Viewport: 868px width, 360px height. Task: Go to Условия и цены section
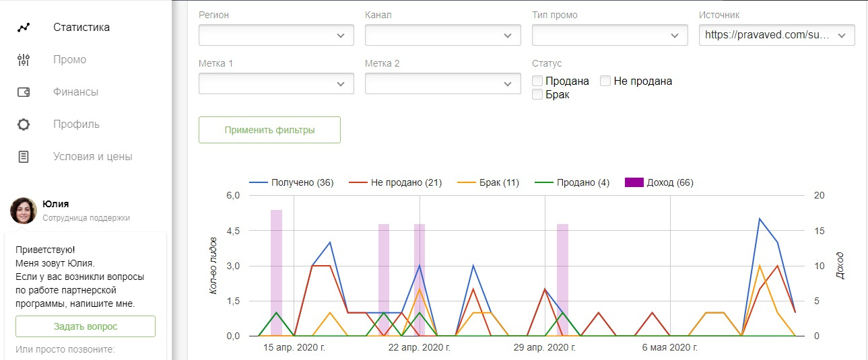point(93,157)
